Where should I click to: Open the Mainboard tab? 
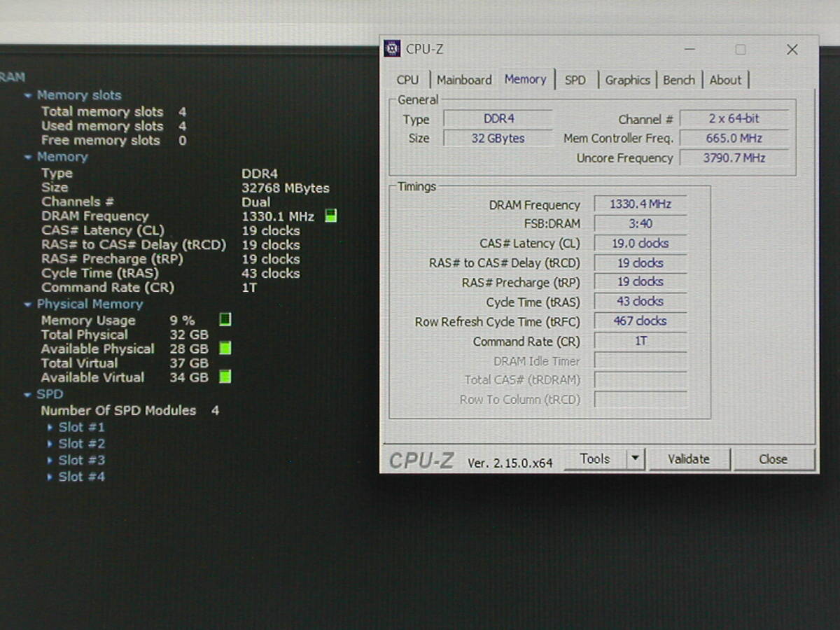click(464, 80)
